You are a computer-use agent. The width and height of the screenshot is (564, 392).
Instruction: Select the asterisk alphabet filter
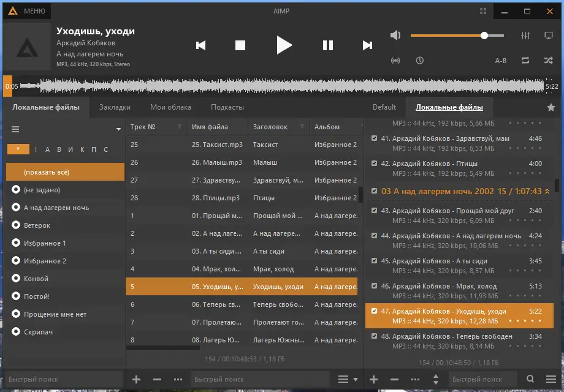18,149
